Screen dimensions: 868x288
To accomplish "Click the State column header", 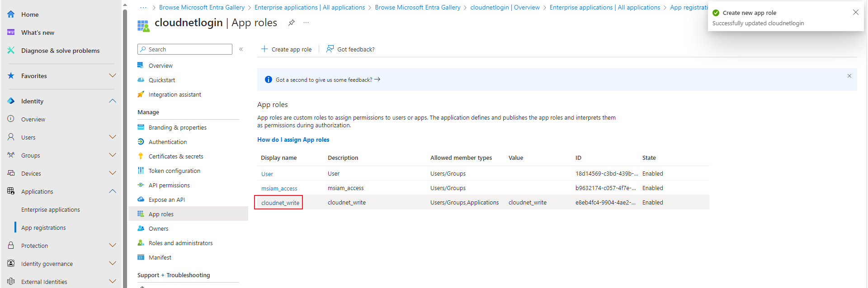I will click(x=649, y=158).
